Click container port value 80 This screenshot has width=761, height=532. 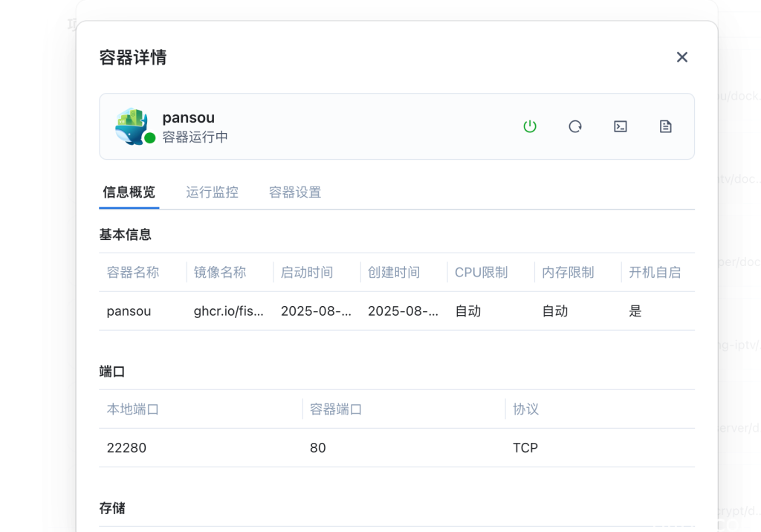pos(317,448)
